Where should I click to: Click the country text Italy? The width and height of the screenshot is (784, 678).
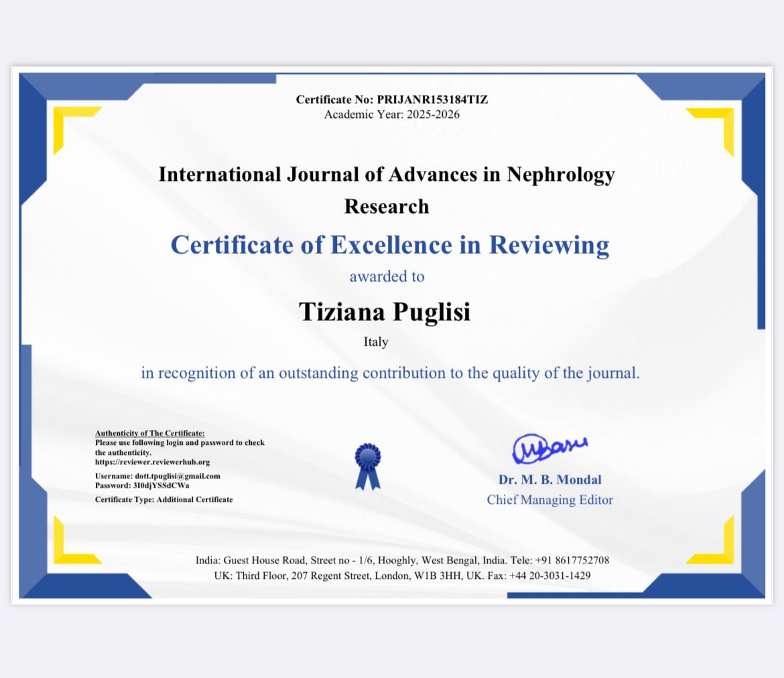tap(376, 342)
